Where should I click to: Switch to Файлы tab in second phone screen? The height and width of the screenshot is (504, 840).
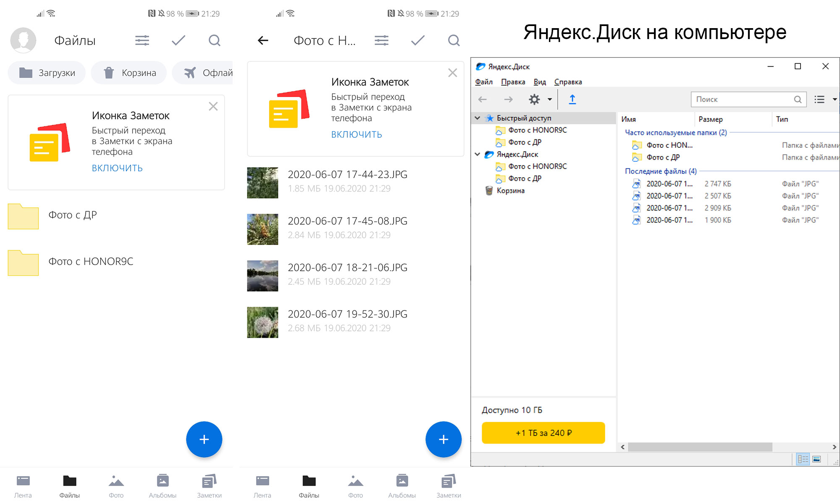click(309, 486)
